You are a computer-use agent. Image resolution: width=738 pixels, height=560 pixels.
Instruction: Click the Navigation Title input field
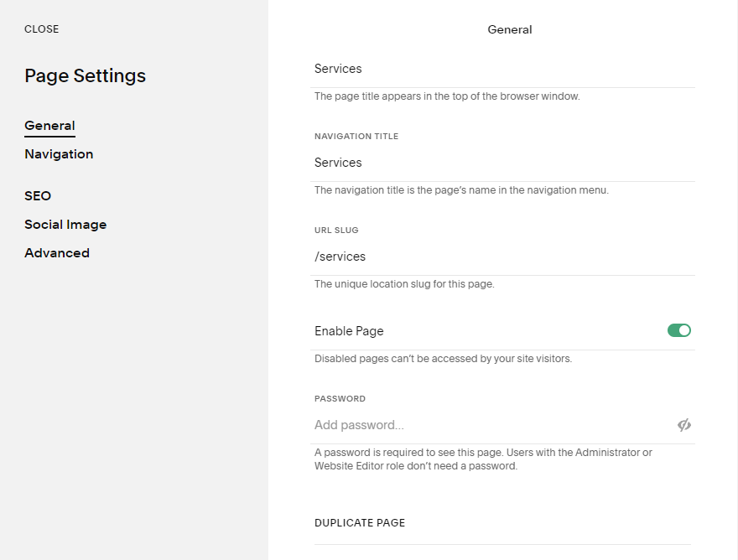pyautogui.click(x=503, y=163)
